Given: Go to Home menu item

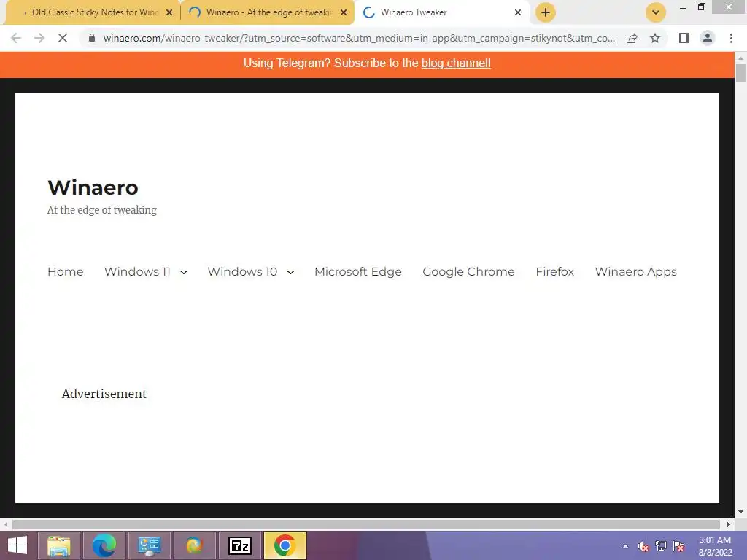Looking at the screenshot, I should point(65,271).
